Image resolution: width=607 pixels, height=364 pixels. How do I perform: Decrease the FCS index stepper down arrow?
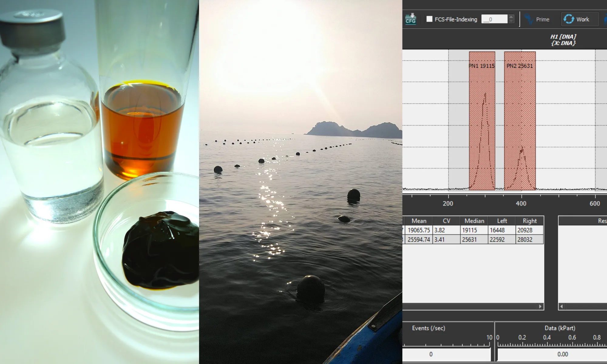pyautogui.click(x=511, y=22)
